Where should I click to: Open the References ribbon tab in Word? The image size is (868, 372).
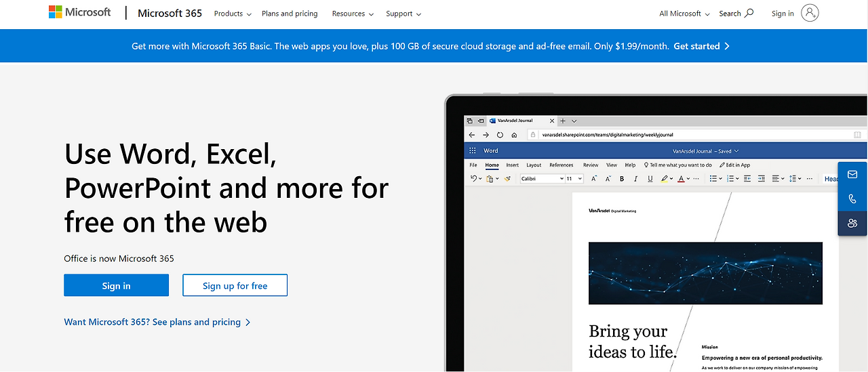[561, 165]
